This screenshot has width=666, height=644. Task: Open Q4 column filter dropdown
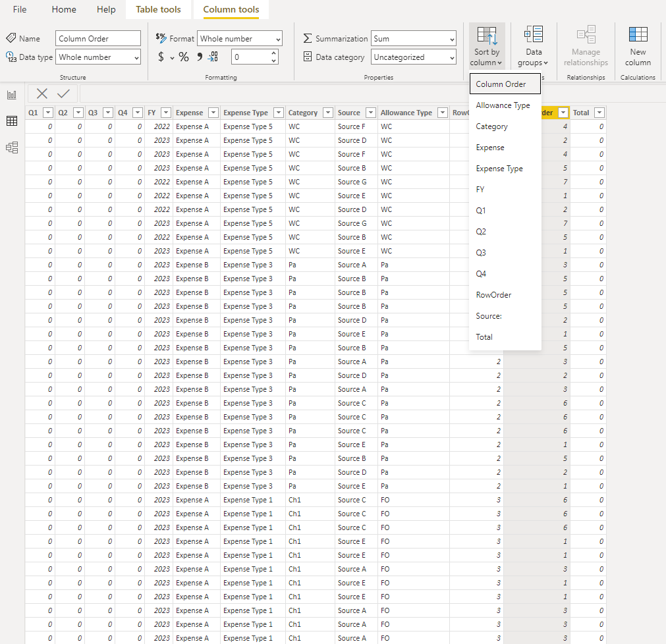click(x=137, y=113)
